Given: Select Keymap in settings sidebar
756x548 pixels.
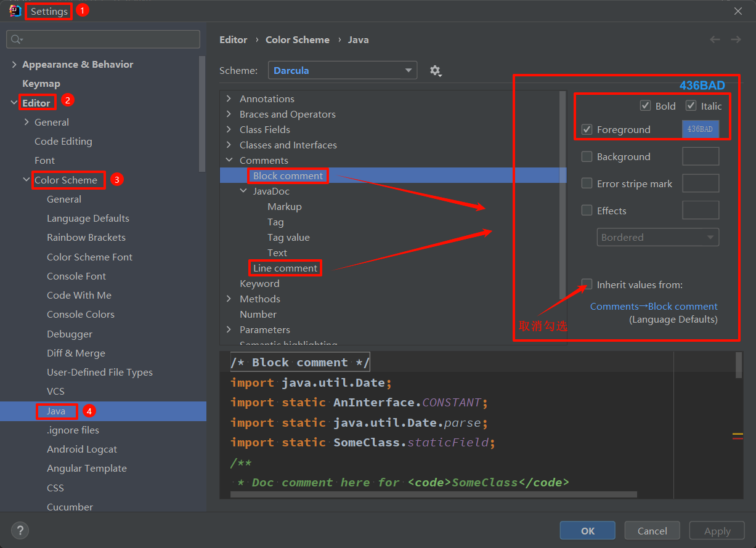Looking at the screenshot, I should (x=41, y=84).
